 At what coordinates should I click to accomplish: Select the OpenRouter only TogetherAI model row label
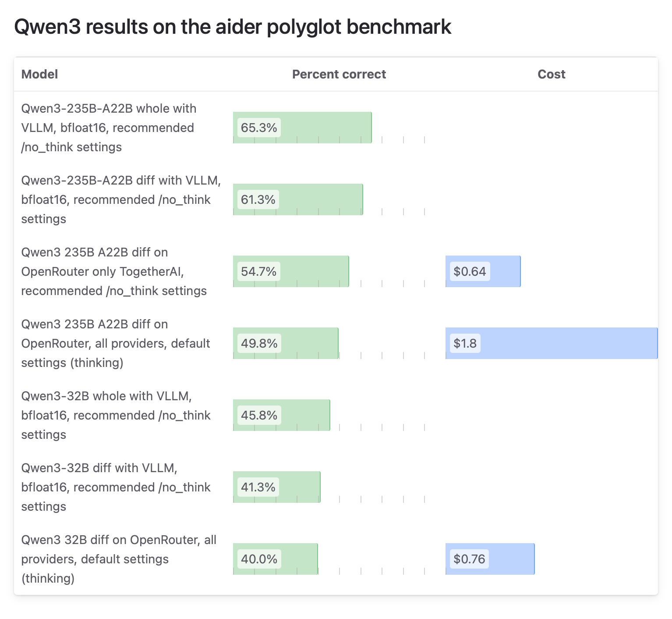point(114,271)
